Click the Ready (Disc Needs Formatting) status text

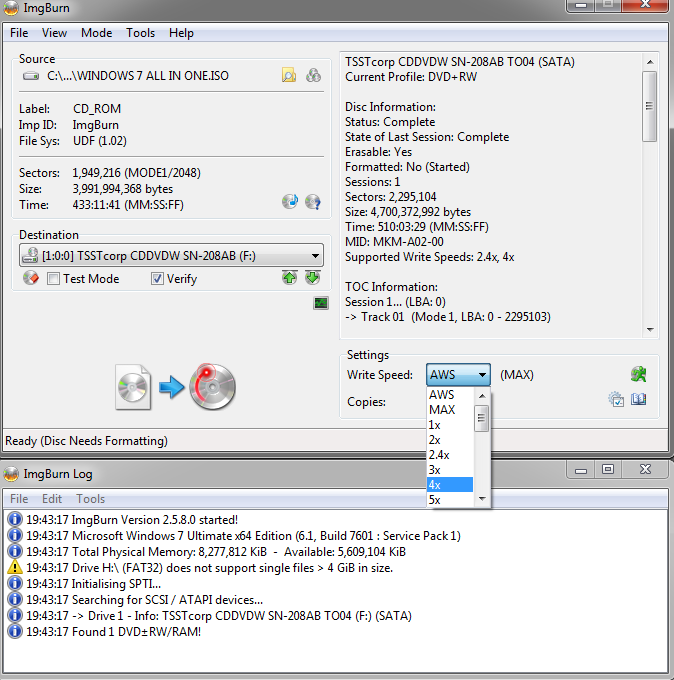pos(86,441)
